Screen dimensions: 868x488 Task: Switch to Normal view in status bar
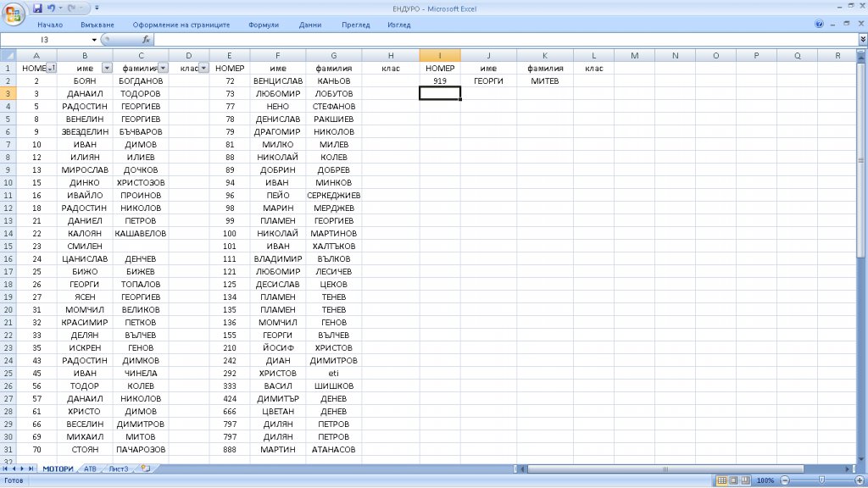point(721,480)
